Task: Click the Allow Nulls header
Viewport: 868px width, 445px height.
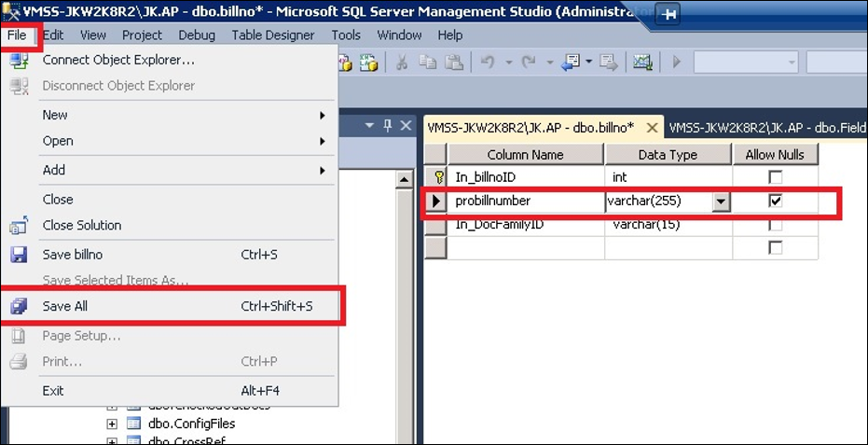Action: (775, 155)
